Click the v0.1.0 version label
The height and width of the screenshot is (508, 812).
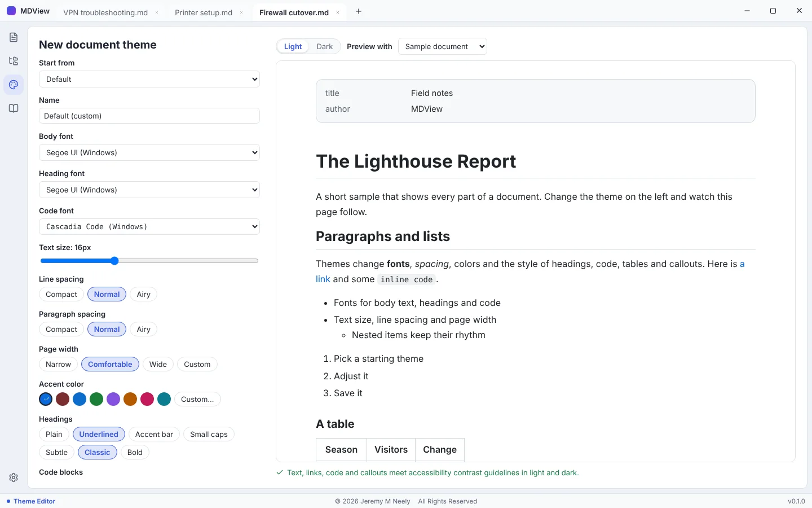tap(796, 501)
